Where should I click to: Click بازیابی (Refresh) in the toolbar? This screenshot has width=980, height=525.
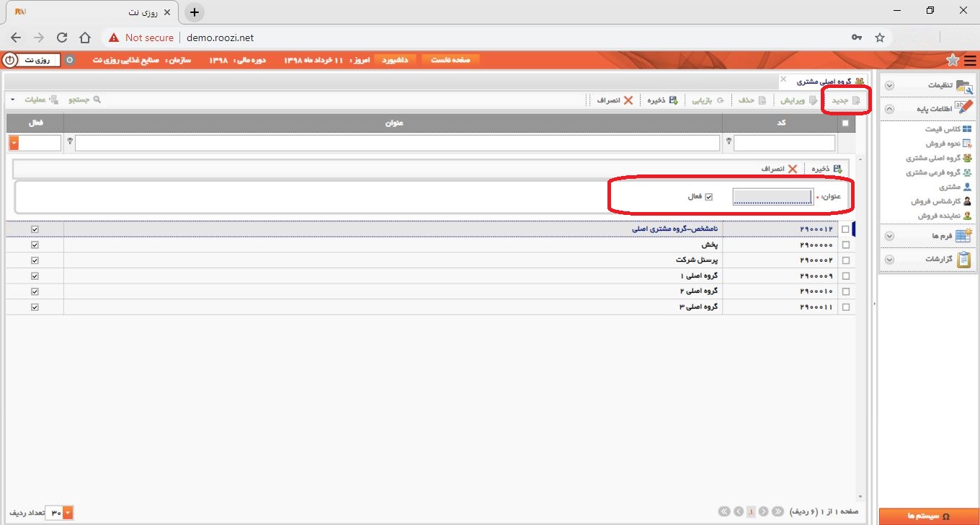point(708,100)
